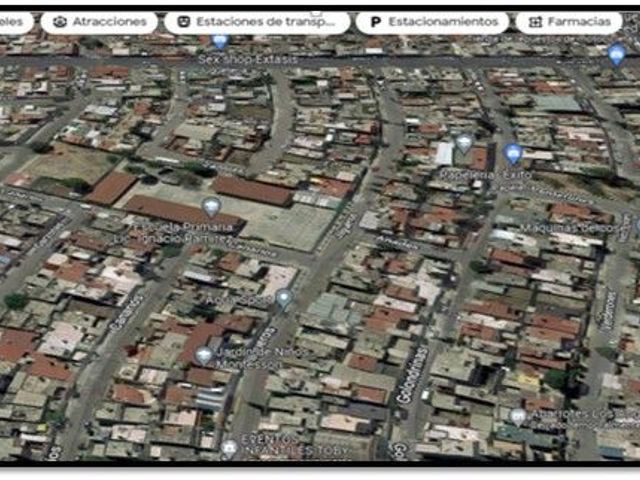
Task: Tap the Farmacias filter chip
Action: [x=569, y=22]
